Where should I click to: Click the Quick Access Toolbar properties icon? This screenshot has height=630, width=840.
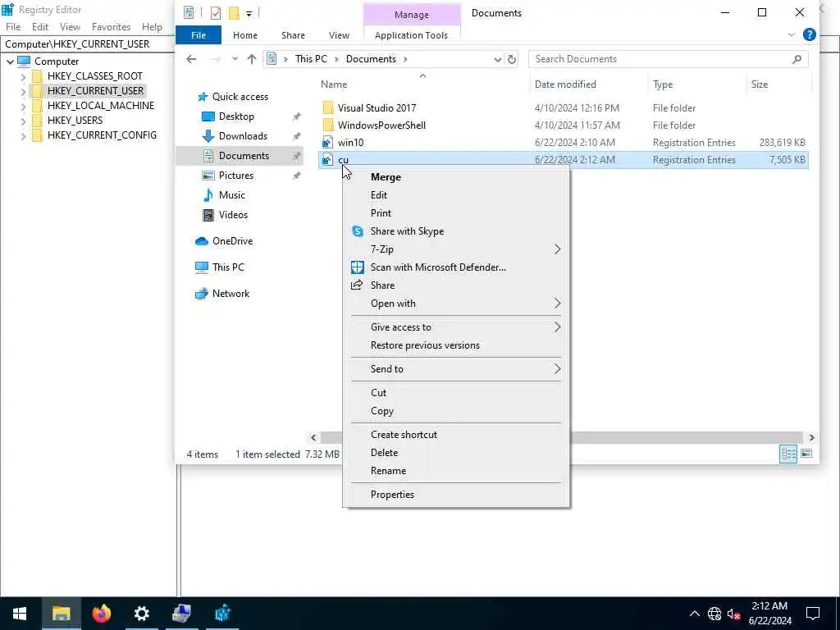pos(216,13)
